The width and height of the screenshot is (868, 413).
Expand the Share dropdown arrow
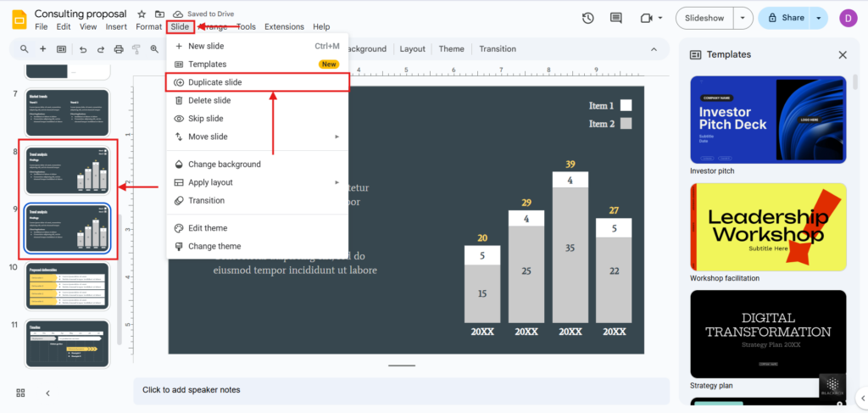tap(819, 18)
